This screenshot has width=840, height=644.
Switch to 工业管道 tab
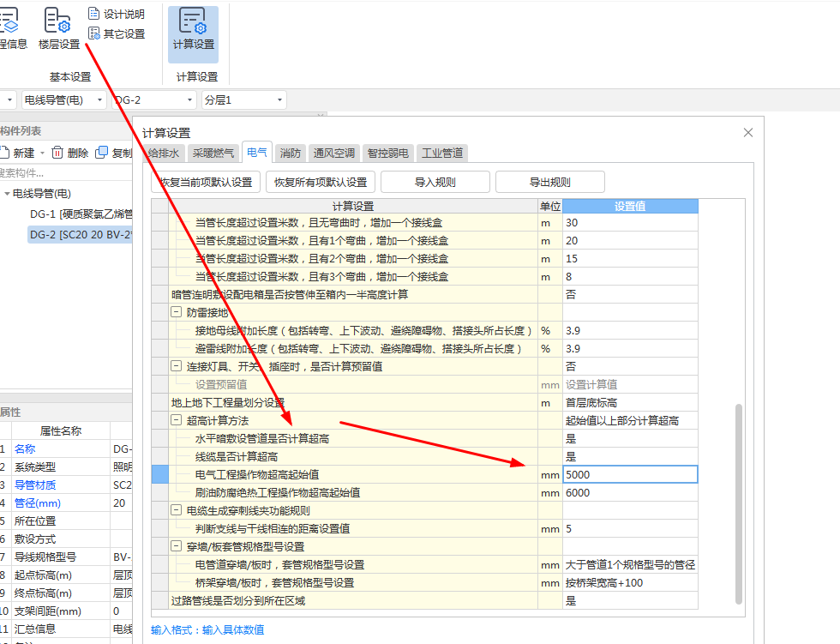[x=442, y=153]
